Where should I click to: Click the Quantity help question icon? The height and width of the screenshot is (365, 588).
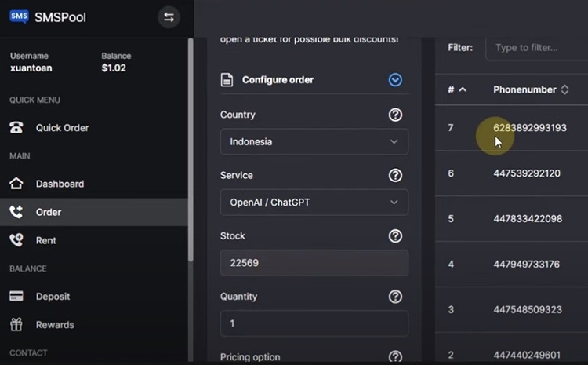[395, 297]
